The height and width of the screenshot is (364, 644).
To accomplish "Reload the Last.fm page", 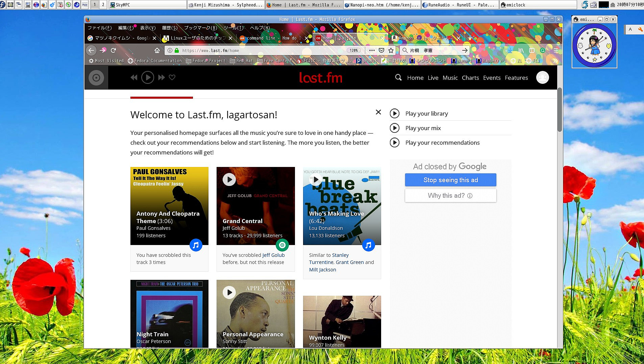I will click(113, 50).
